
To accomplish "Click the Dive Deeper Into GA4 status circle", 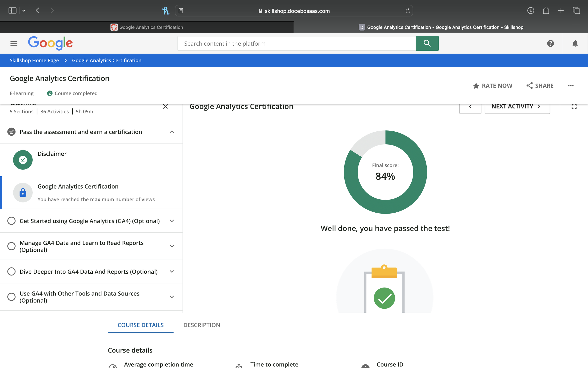I will click(x=12, y=271).
